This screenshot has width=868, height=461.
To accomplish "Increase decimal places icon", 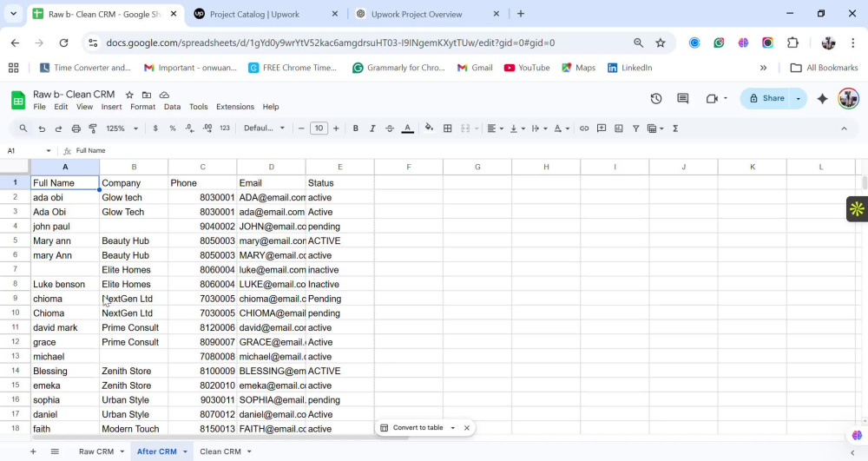I will tap(207, 128).
